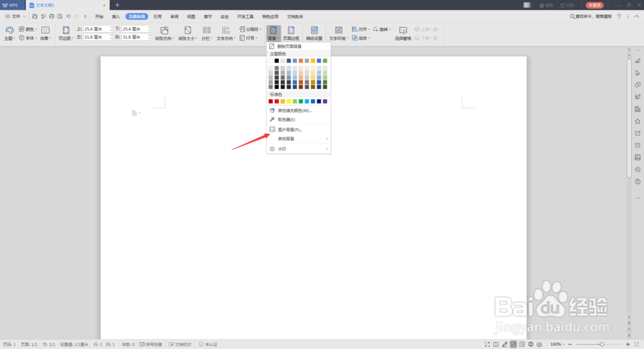Click the 效果 (Effects) icon

45,33
